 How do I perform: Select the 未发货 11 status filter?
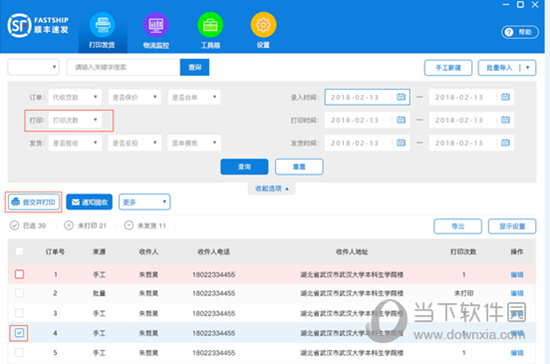pyautogui.click(x=145, y=225)
